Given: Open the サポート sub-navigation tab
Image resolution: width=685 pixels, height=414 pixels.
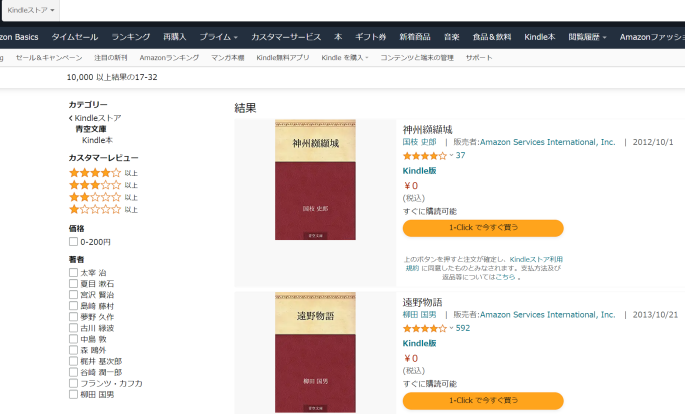Looking at the screenshot, I should (x=479, y=58).
